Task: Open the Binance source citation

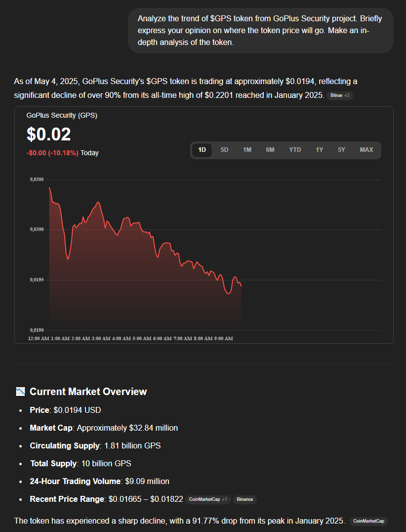Action: click(244, 499)
